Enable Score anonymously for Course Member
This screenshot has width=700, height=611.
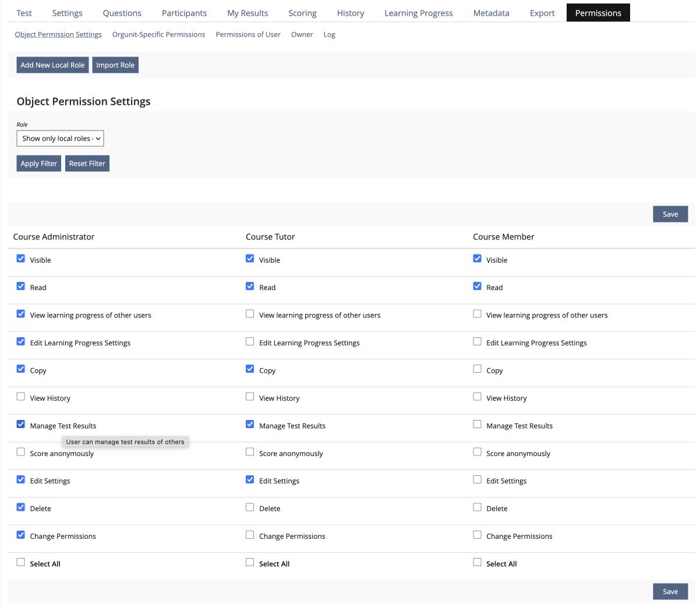[x=477, y=452]
